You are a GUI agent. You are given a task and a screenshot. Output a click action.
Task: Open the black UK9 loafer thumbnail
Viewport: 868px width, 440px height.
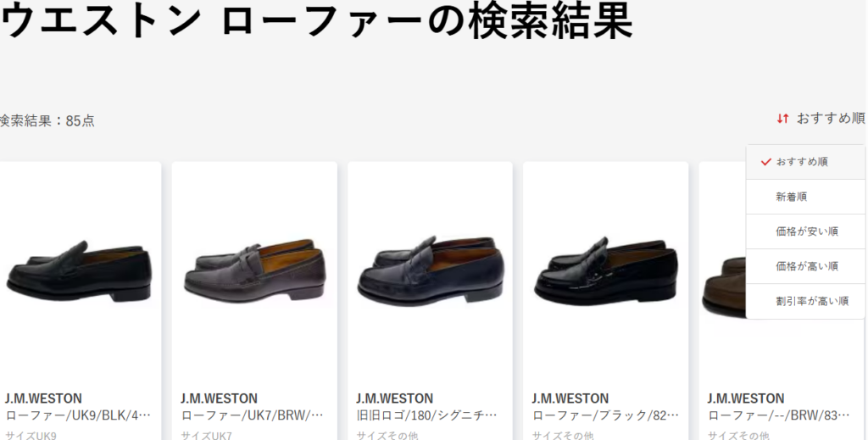click(79, 271)
